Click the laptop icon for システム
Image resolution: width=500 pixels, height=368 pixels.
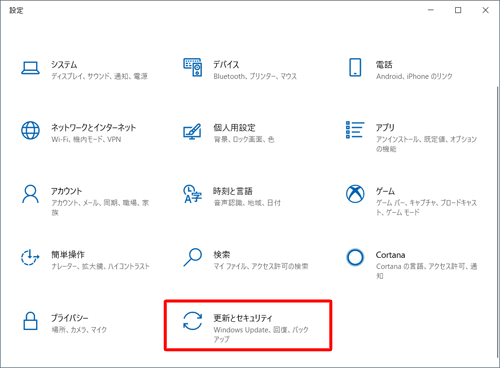(x=30, y=68)
